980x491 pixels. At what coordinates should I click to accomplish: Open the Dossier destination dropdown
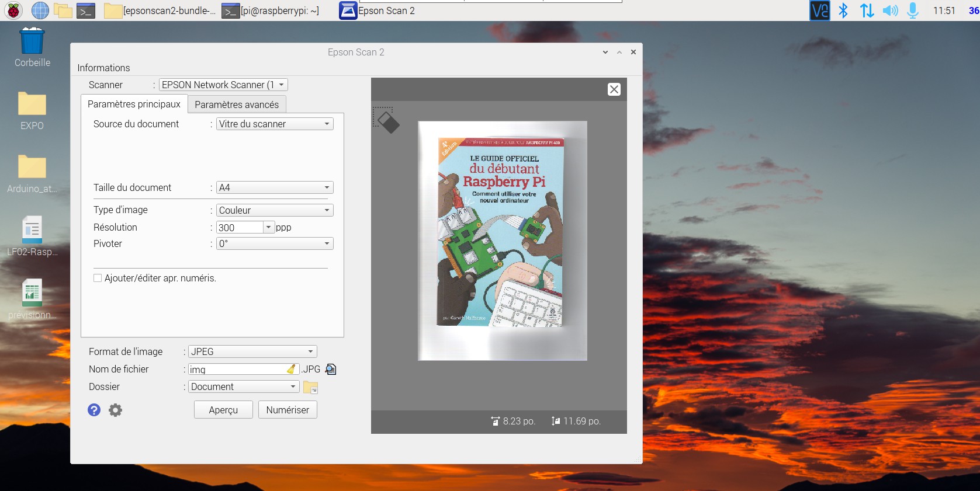coord(244,386)
